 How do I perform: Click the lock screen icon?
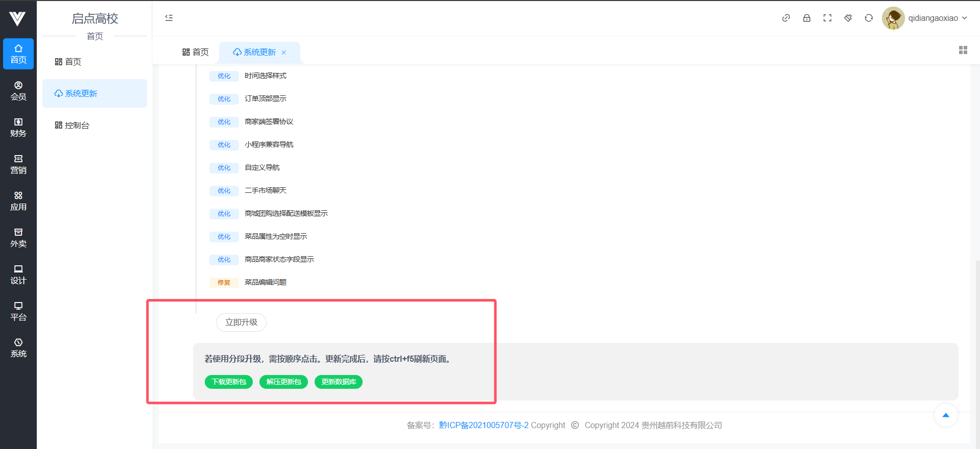806,18
